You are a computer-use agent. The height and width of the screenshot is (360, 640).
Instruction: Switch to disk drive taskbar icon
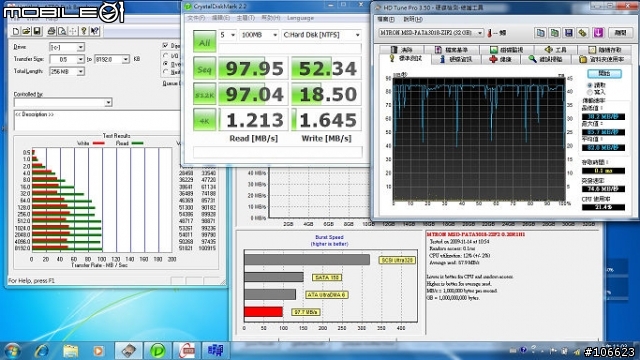pos(129,351)
